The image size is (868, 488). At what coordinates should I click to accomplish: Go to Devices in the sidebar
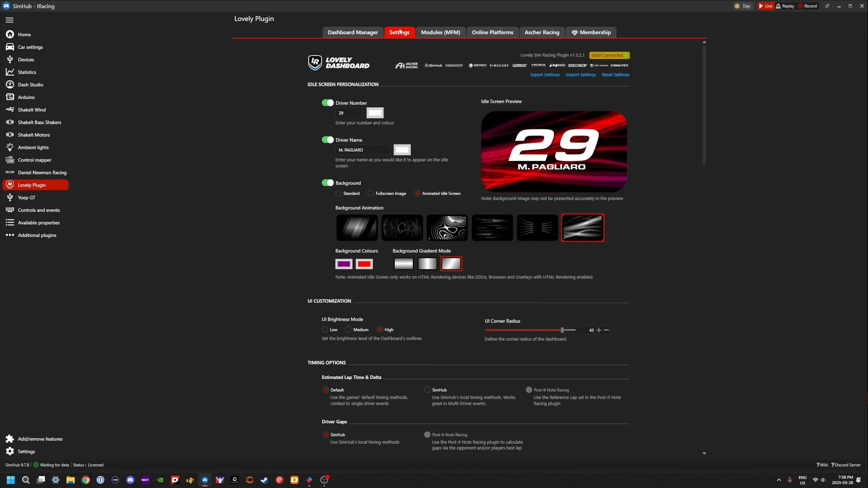26,59
